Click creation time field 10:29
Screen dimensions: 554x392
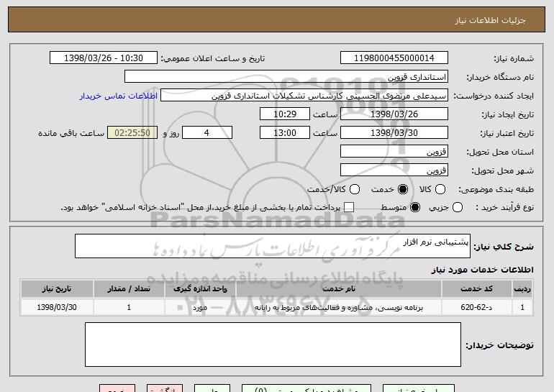point(285,114)
